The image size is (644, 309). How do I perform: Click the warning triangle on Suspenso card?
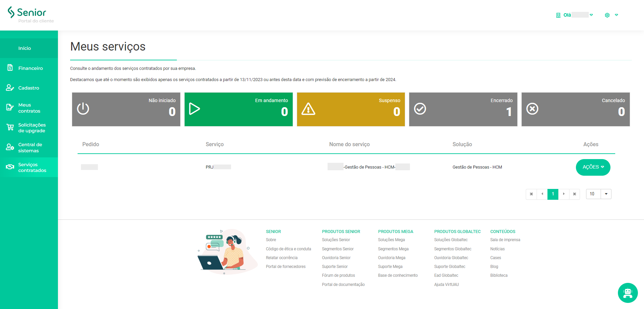(308, 109)
